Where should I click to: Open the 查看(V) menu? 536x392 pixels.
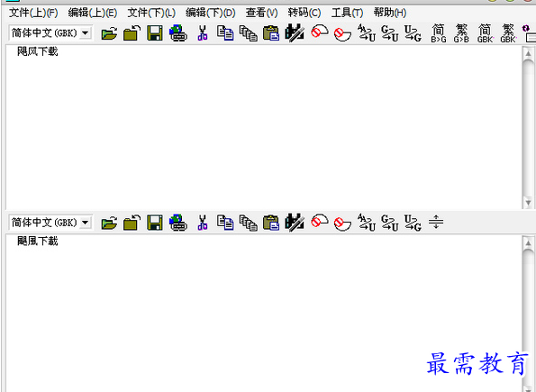pos(261,13)
